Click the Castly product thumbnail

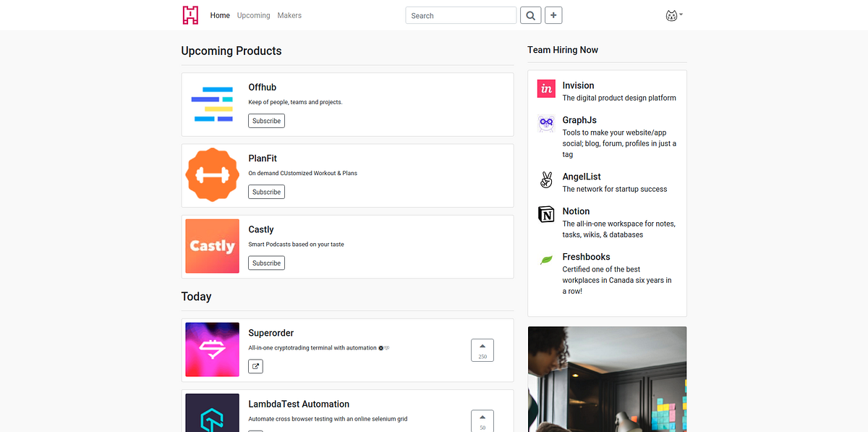(212, 246)
